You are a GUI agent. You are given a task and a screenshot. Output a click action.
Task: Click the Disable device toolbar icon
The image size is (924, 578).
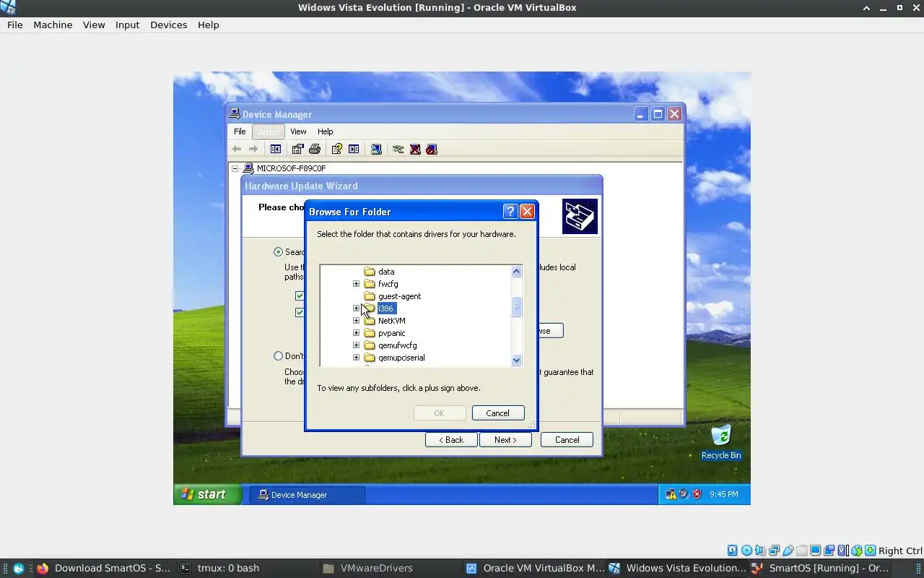point(432,149)
